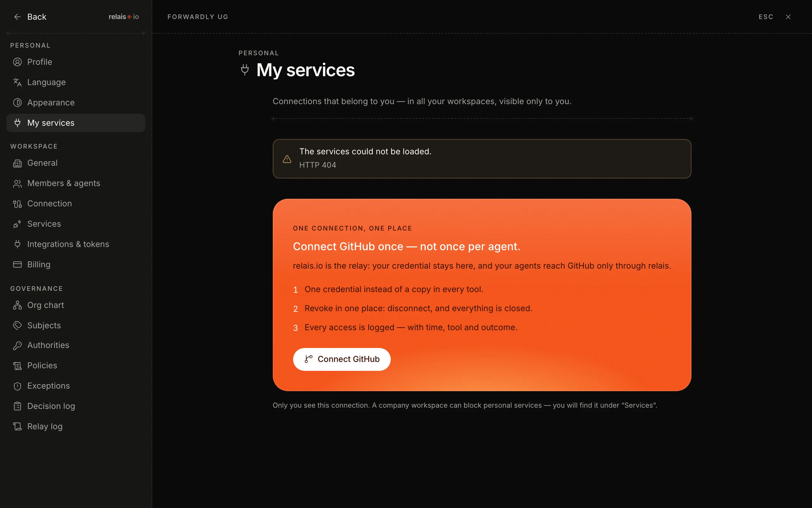Open Policies page
The width and height of the screenshot is (812, 508).
pos(75,365)
